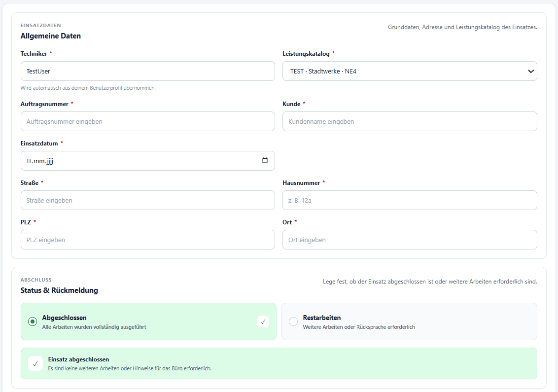
Task: Click the Straße input field
Action: point(148,200)
